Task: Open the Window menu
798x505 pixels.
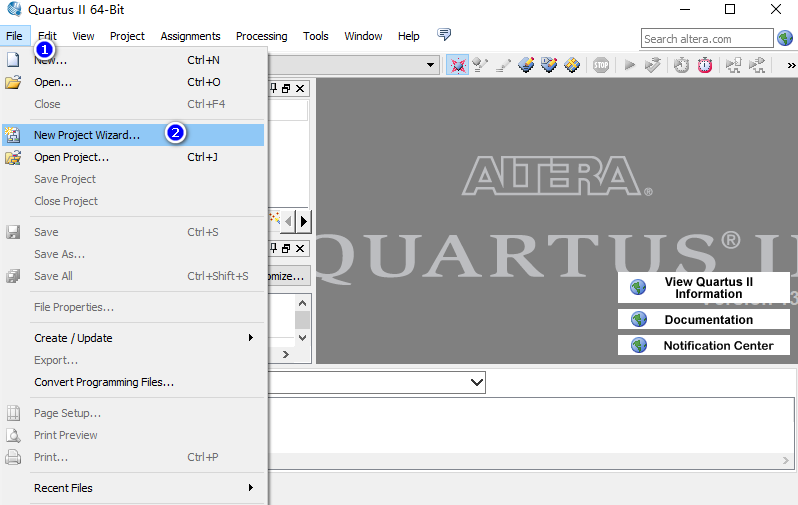Action: tap(363, 36)
